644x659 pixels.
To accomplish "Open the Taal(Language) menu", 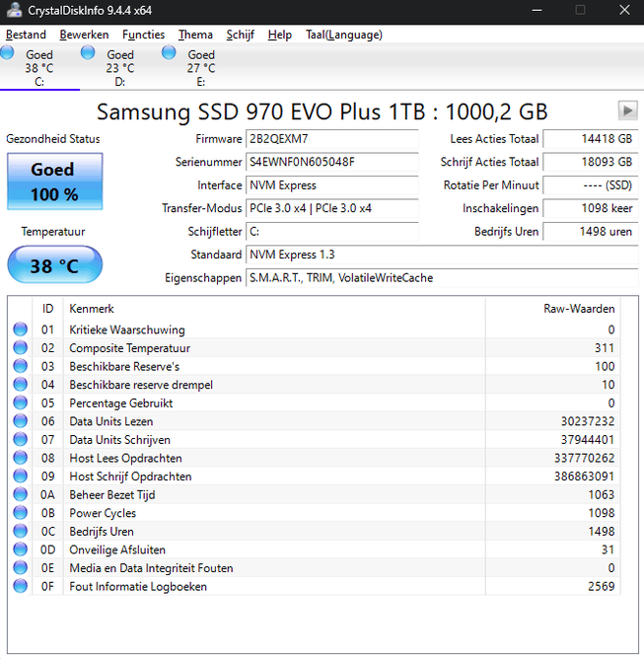I will point(343,35).
